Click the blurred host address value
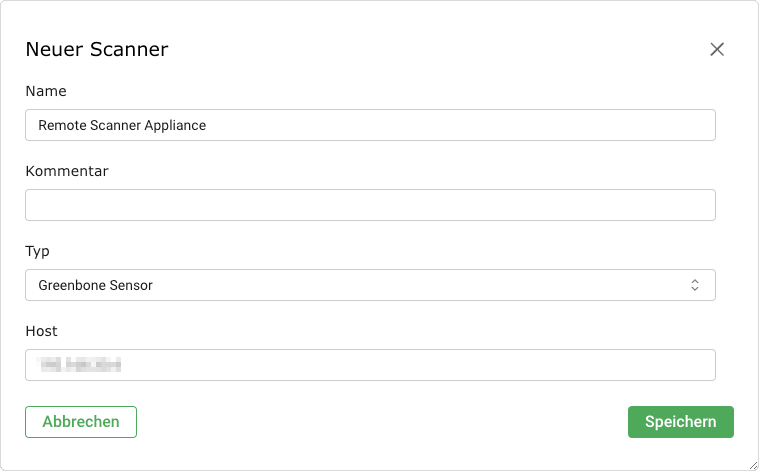 (79, 365)
